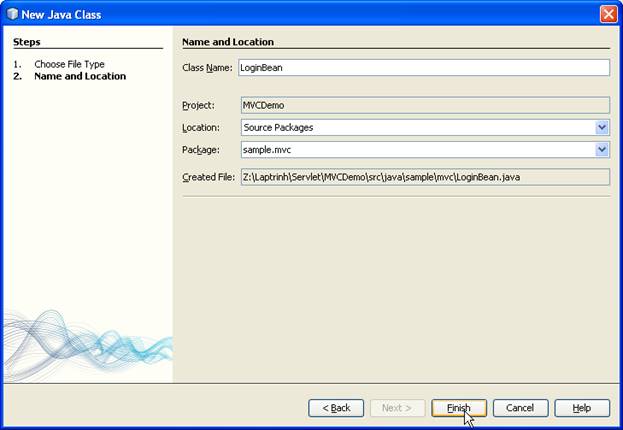This screenshot has width=623, height=430.
Task: Click the New Java Class window title
Action: (x=61, y=15)
